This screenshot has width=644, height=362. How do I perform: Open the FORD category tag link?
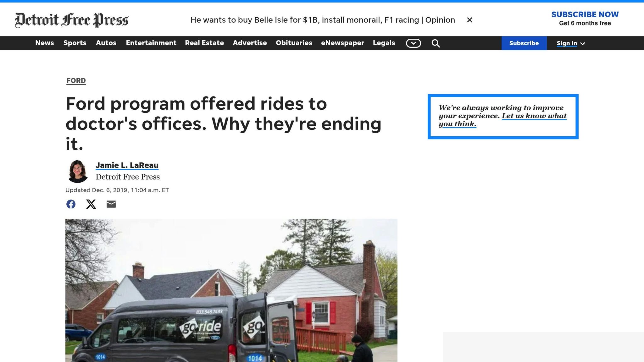[x=76, y=81]
